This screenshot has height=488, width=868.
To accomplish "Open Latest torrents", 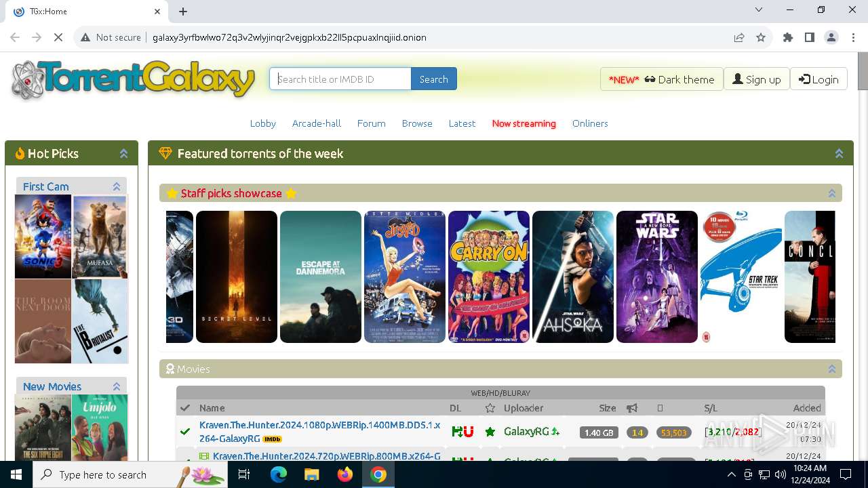I will click(462, 123).
